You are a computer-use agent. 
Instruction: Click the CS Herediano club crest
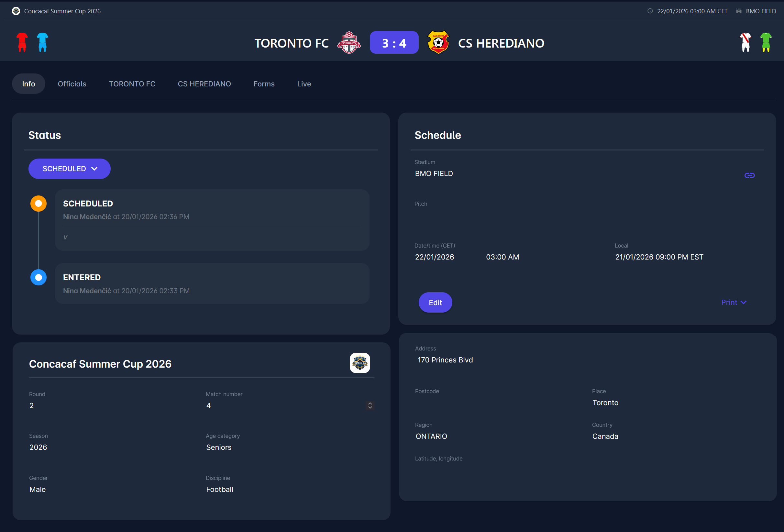coord(438,42)
